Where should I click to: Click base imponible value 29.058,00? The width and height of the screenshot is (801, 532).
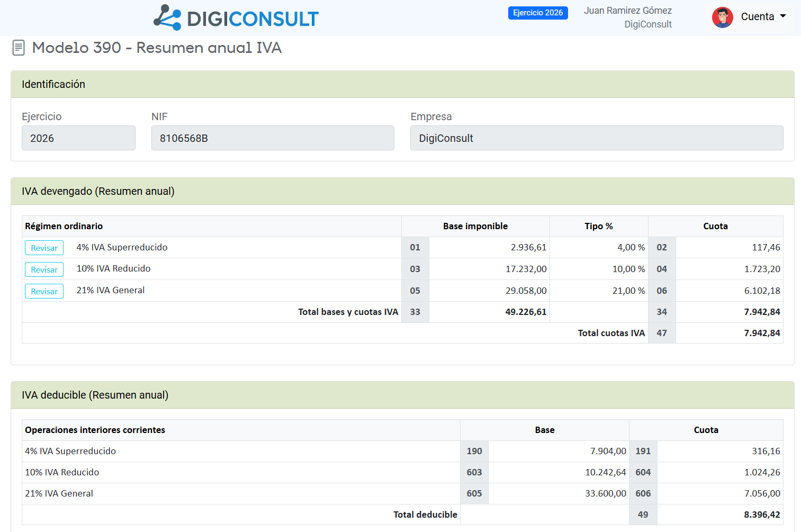[526, 291]
